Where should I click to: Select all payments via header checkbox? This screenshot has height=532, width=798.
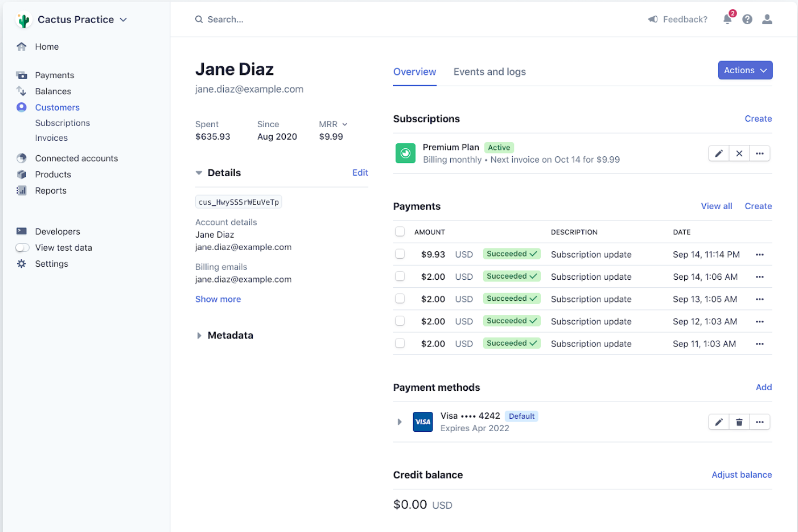click(400, 232)
